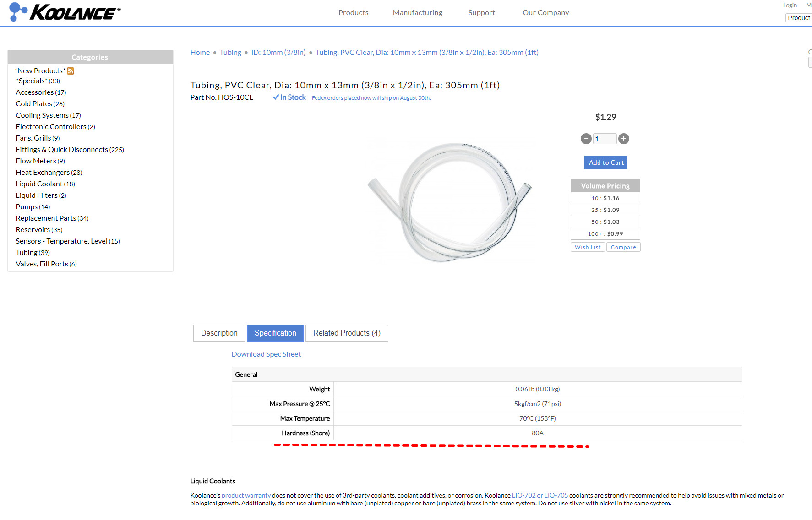Screen dimensions: 812x520
Task: Open the product warranty link
Action: 246,495
